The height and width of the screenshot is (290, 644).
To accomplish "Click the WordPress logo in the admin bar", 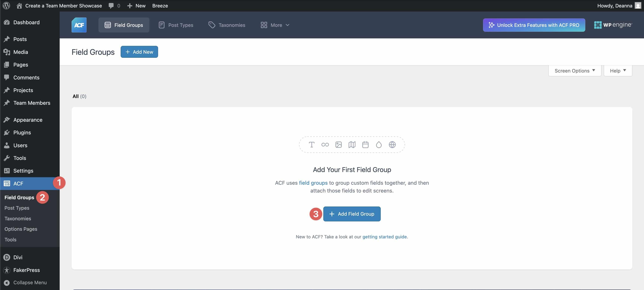I will click(6, 6).
